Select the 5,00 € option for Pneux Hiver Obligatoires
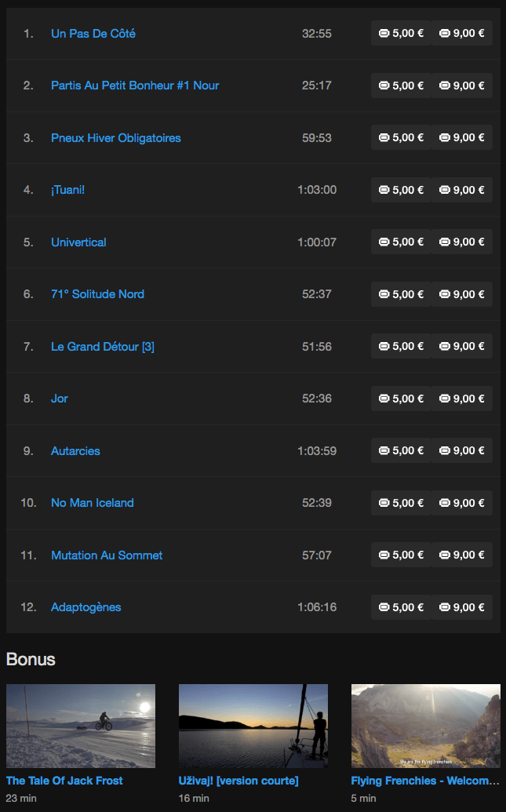 point(401,138)
